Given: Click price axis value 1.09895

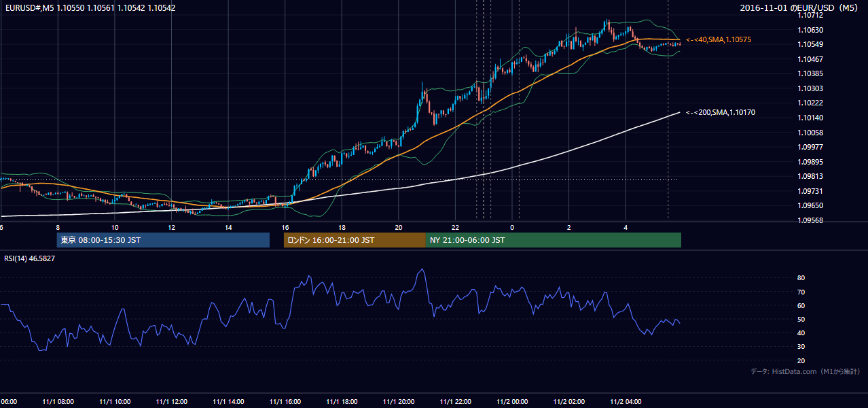Looking at the screenshot, I should pyautogui.click(x=810, y=162).
